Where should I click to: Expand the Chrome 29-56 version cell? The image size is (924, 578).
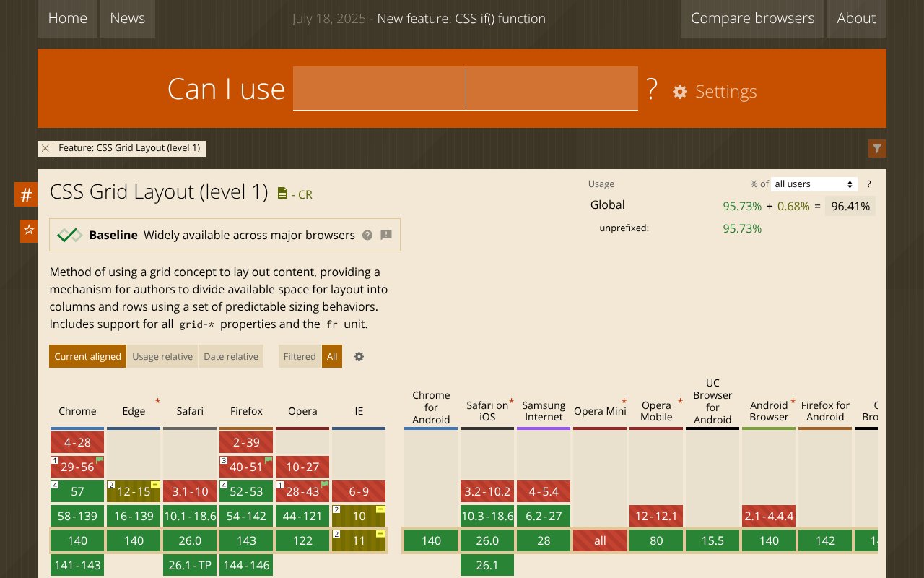(x=77, y=467)
